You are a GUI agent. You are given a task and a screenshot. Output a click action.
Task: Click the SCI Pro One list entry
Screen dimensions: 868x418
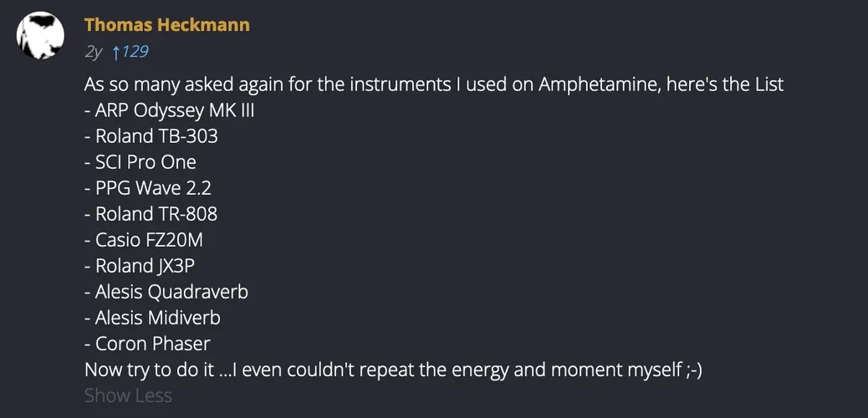click(140, 162)
